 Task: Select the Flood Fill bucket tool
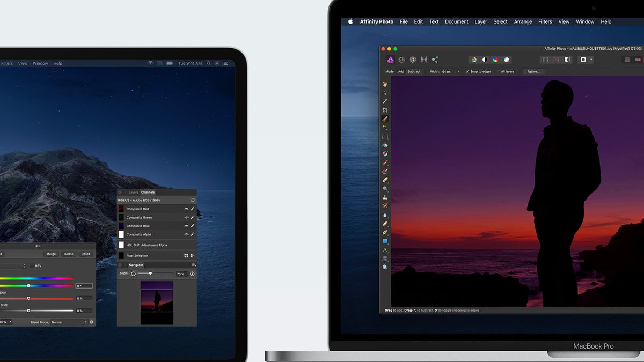pos(385,145)
